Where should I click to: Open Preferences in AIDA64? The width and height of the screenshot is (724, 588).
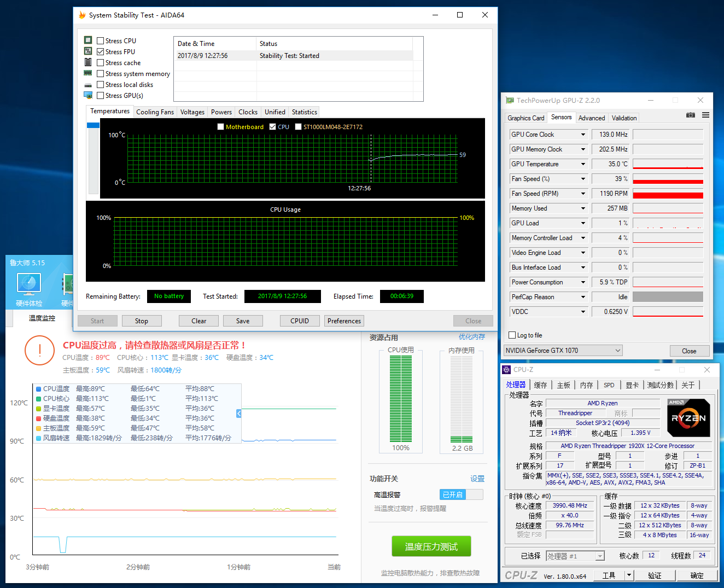(344, 321)
